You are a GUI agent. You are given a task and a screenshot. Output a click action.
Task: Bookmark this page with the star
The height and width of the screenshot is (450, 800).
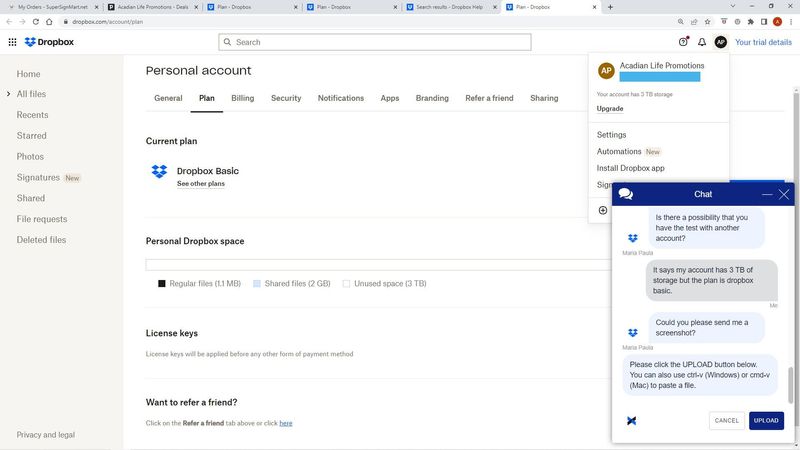coord(708,22)
